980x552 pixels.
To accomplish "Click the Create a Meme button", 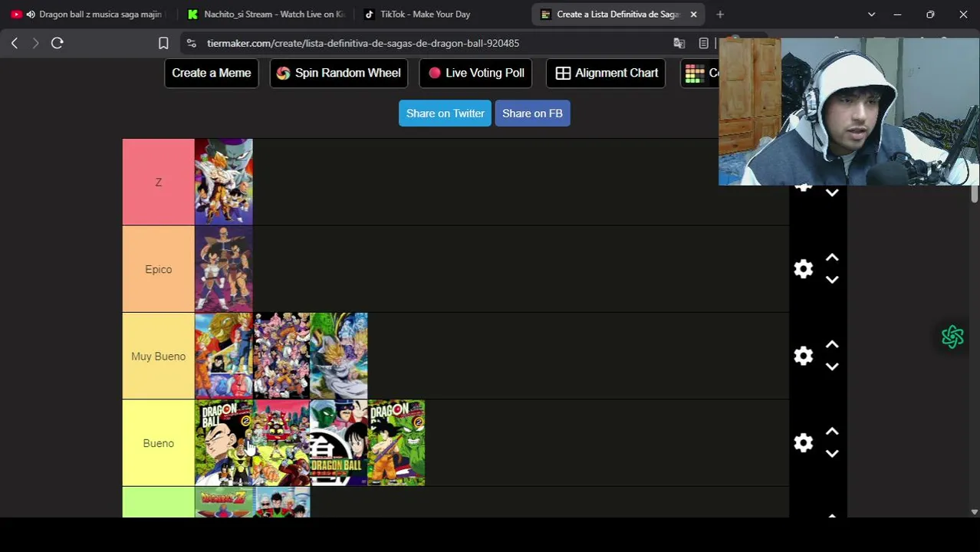I will (211, 73).
